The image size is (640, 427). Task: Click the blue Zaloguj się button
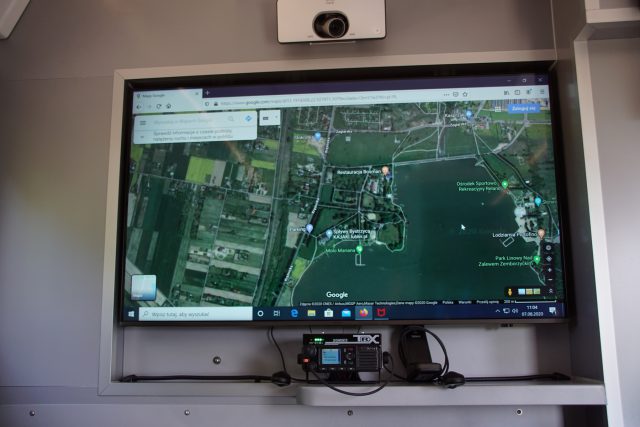[524, 109]
